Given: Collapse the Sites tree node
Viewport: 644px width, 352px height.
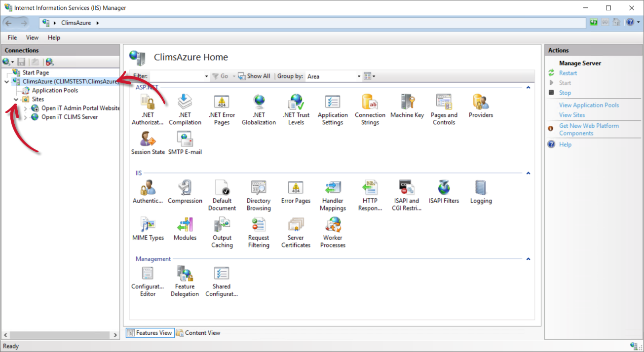Looking at the screenshot, I should [16, 100].
